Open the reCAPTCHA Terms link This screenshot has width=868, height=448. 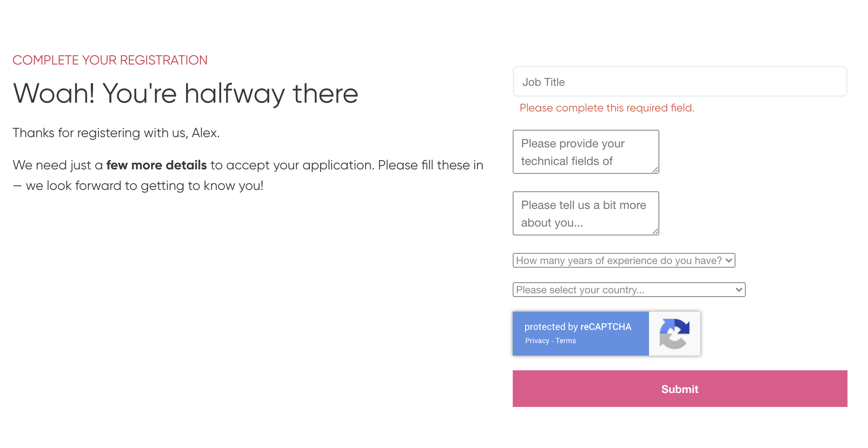[x=565, y=341]
